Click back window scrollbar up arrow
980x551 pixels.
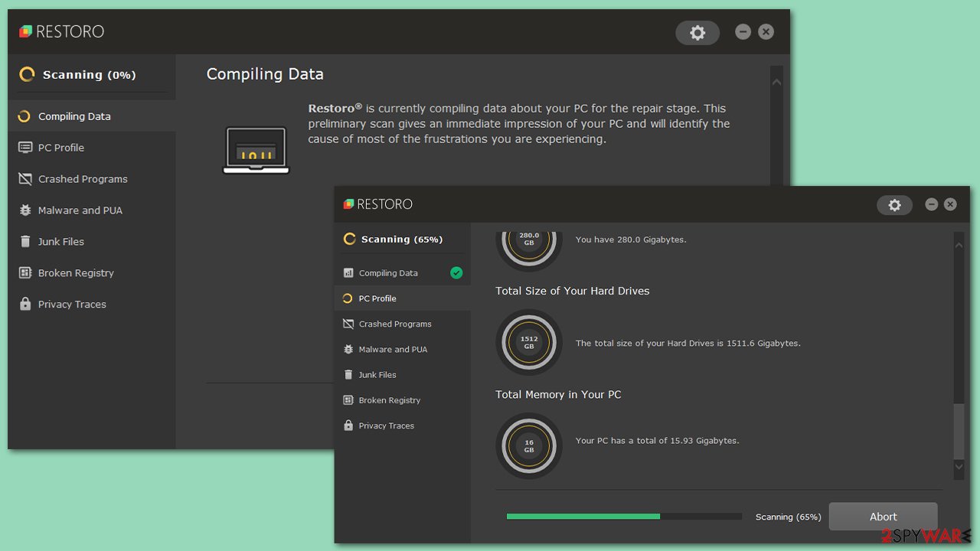[x=776, y=81]
